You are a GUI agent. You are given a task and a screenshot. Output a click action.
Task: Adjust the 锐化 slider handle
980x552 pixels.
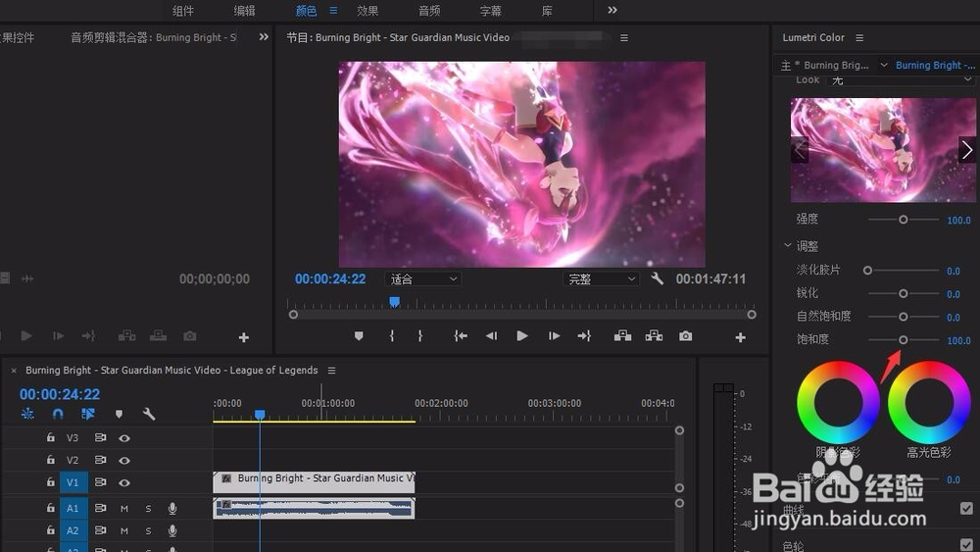point(904,293)
